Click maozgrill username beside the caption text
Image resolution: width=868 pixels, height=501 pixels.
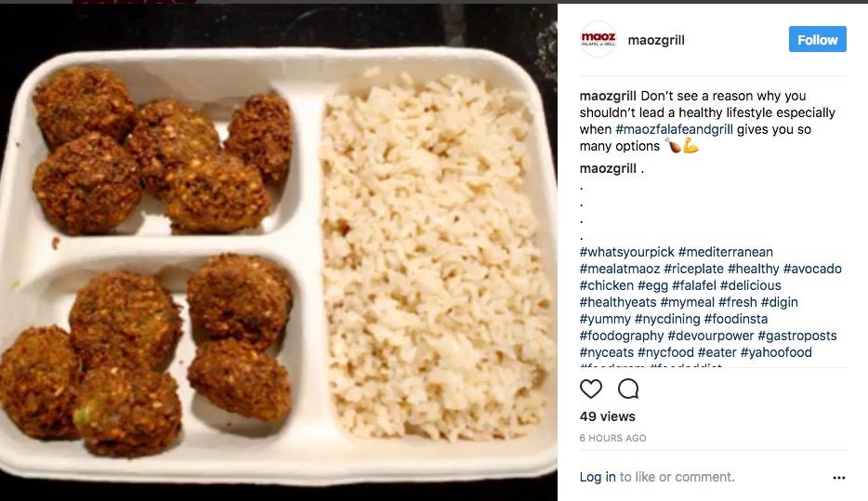pos(607,96)
